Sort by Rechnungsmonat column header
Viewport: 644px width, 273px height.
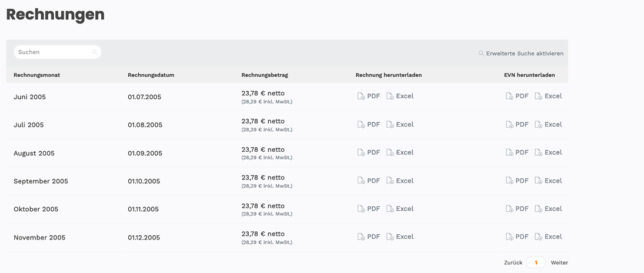coord(37,75)
